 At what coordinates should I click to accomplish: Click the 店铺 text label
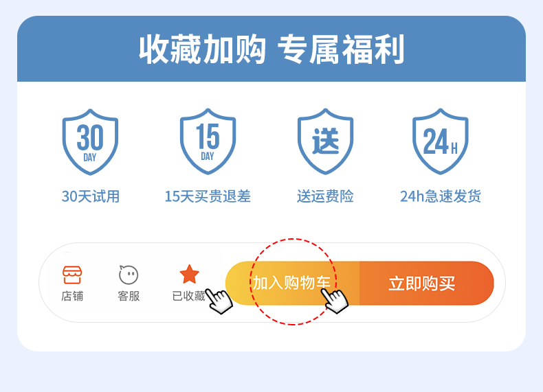72,296
